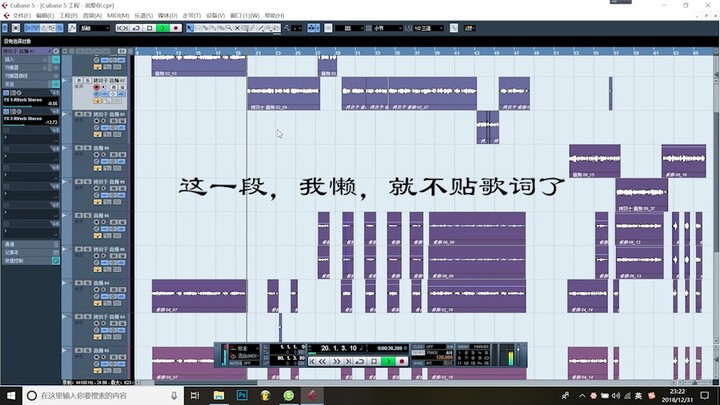Select the Zoom magnifier tool in toolbar
This screenshot has height=405, width=720.
[229, 28]
